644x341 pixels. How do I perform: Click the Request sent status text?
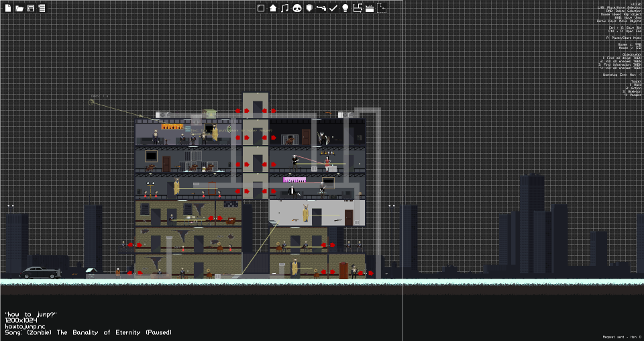point(622,337)
